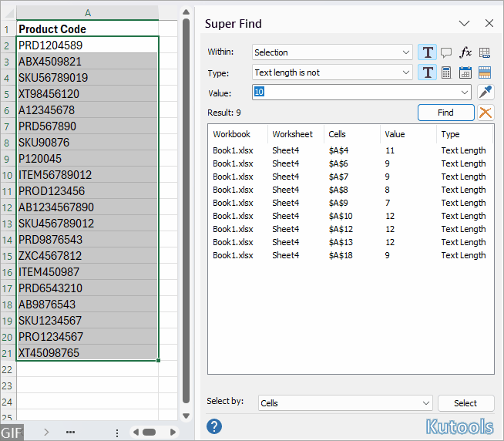Click vertical scrollbar up arrow
504x441 pixels.
(186, 12)
